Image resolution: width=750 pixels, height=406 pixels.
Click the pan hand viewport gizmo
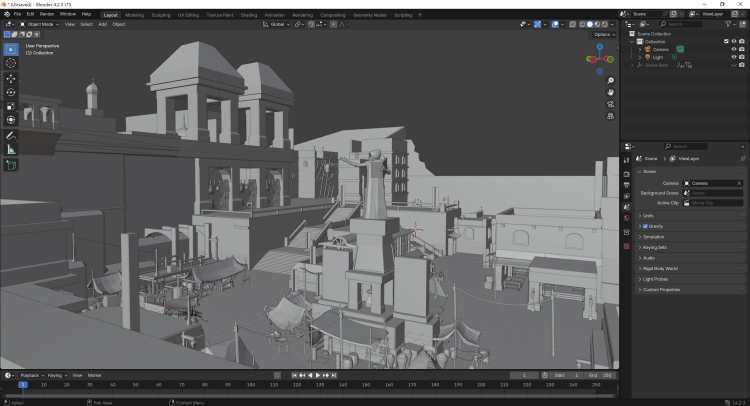point(610,92)
